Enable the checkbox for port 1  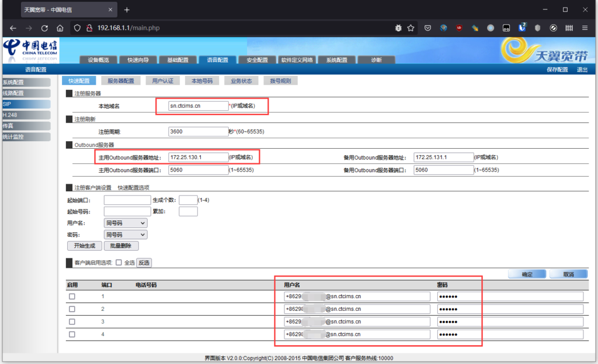tap(72, 296)
